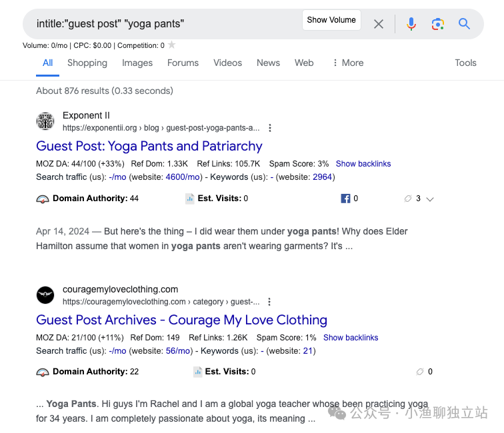The width and height of the screenshot is (504, 433).
Task: Click the 56/mo website traffic link
Action: [178, 351]
